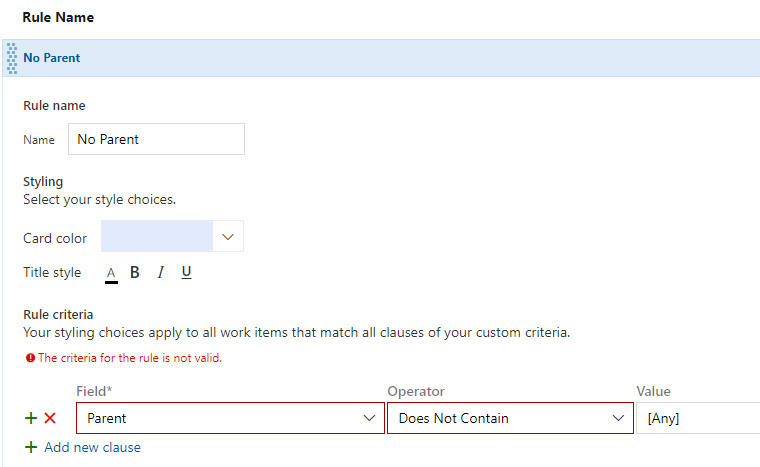This screenshot has width=760, height=467.
Task: Click the plus icon next to Add new clause
Action: [31, 447]
